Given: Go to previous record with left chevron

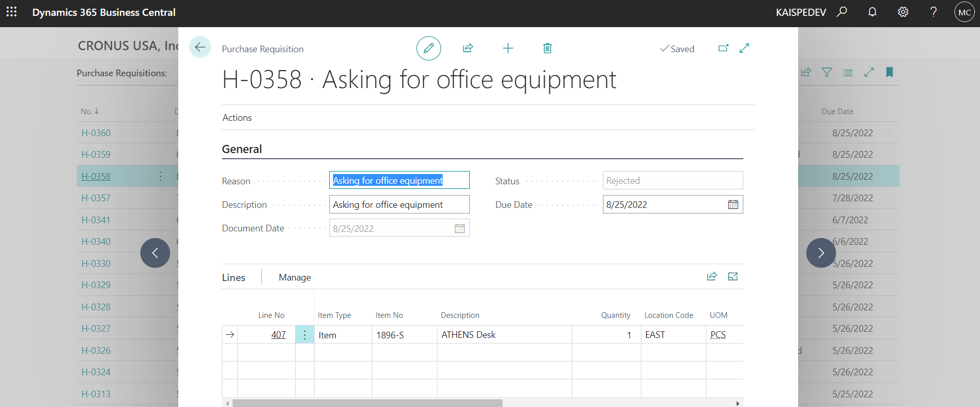Looking at the screenshot, I should (155, 253).
